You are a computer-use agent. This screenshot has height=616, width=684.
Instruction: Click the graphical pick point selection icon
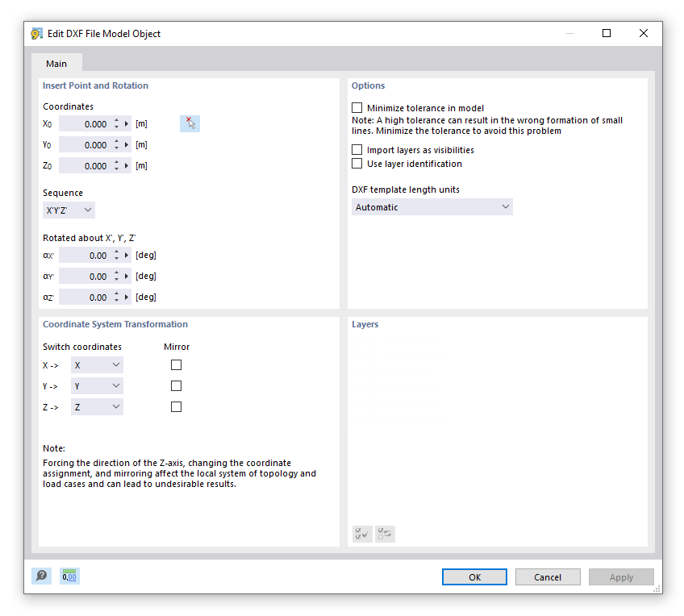click(x=190, y=123)
